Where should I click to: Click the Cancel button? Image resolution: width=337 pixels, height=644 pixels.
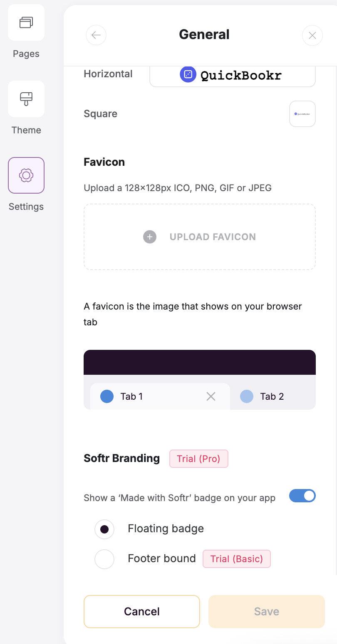(142, 612)
